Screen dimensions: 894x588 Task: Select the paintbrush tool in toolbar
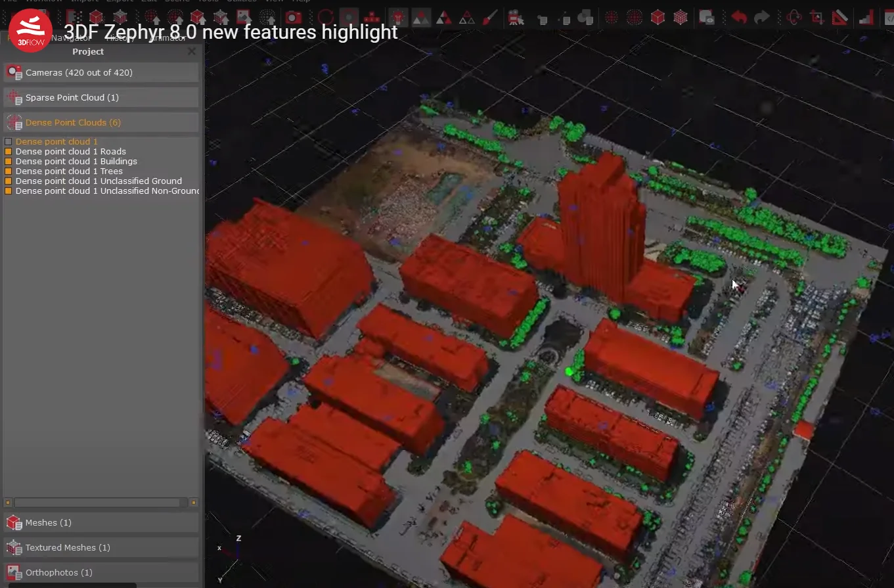point(489,18)
